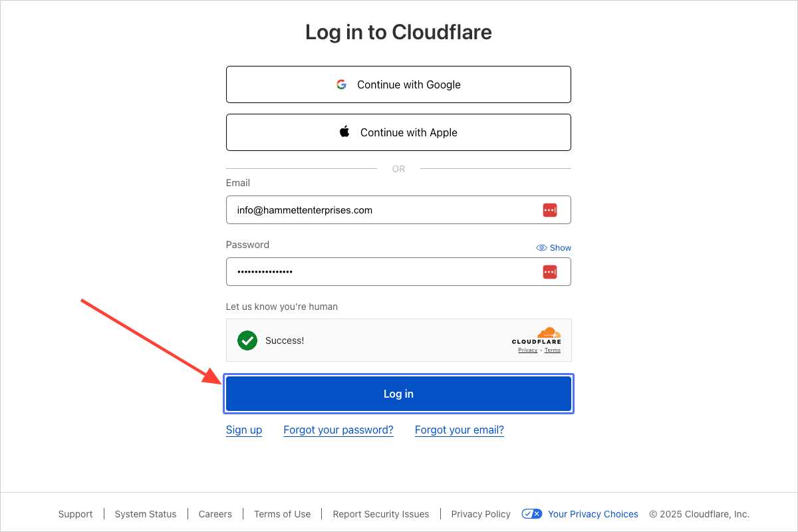The image size is (798, 532).
Task: Continue with Google sign-in
Action: pos(398,84)
